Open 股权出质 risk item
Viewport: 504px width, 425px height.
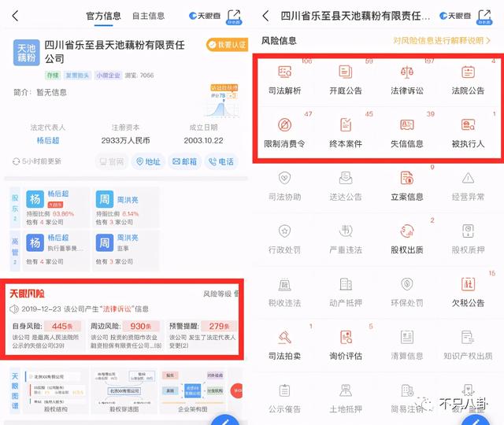click(x=407, y=239)
